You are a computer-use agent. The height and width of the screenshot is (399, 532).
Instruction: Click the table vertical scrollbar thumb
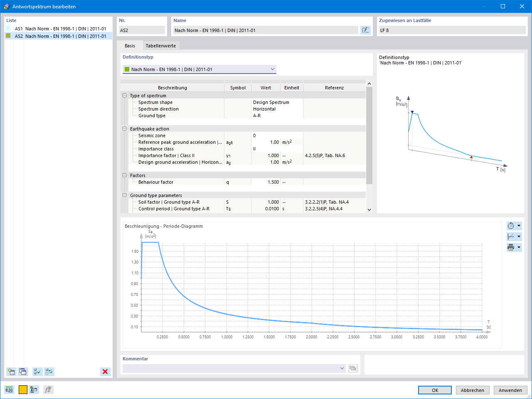coord(369,135)
